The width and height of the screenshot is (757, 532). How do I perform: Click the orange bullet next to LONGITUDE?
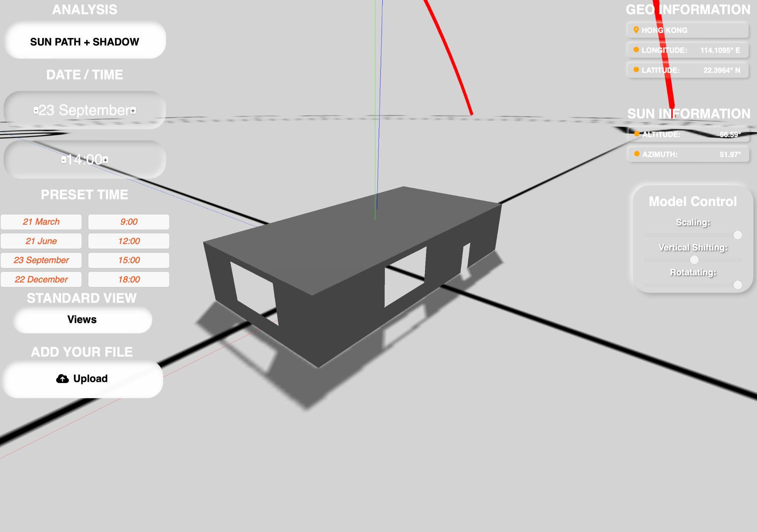pyautogui.click(x=637, y=50)
